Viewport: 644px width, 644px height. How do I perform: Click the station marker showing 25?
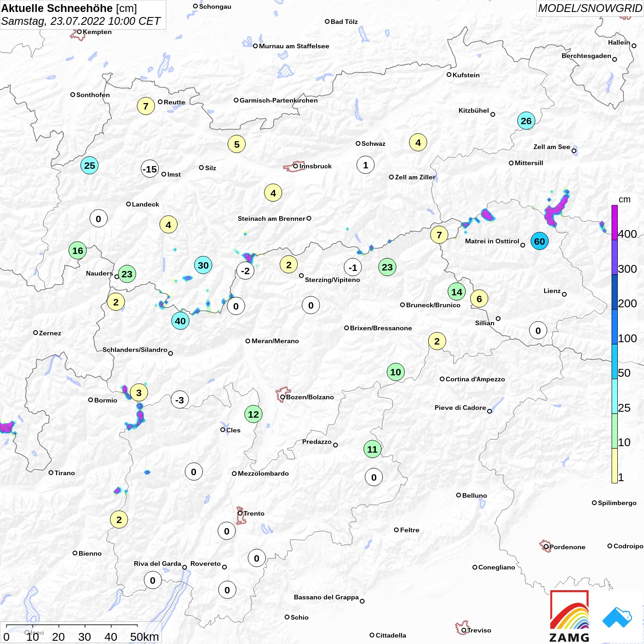(90, 166)
